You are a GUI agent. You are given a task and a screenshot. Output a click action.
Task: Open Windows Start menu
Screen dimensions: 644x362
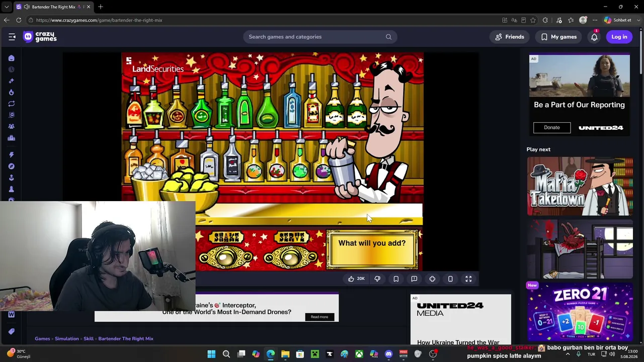click(211, 354)
